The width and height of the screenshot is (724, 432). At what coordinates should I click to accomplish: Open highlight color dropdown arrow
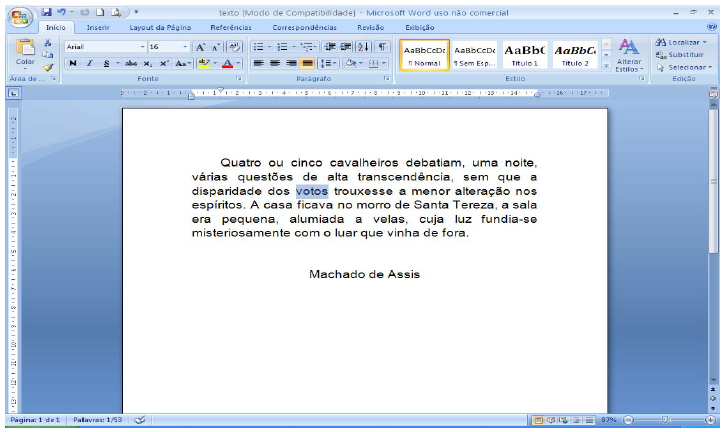(215, 64)
